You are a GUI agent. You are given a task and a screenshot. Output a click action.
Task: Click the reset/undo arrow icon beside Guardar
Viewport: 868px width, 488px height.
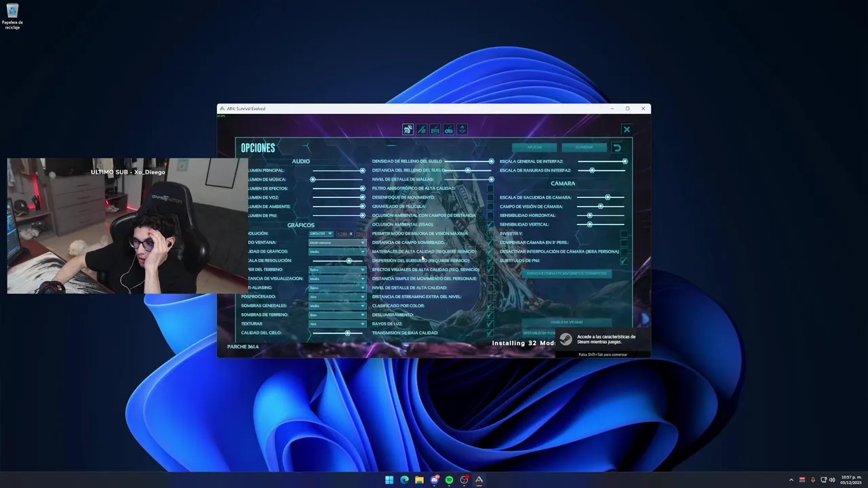coord(616,147)
